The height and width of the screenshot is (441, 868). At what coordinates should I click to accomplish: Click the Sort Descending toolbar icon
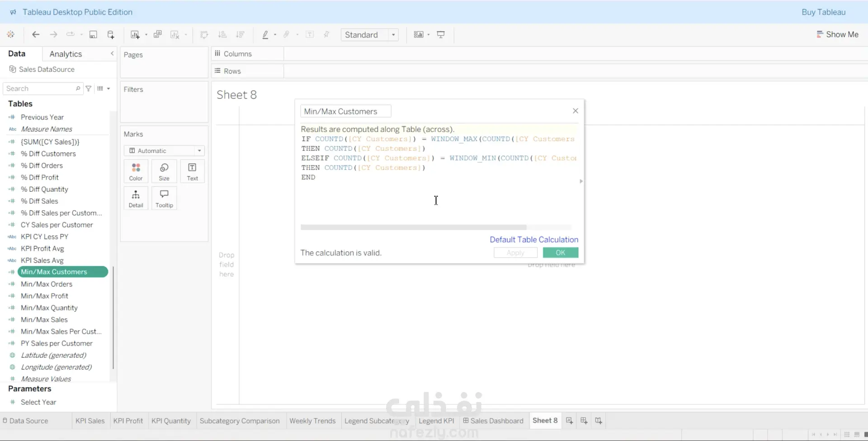(240, 34)
